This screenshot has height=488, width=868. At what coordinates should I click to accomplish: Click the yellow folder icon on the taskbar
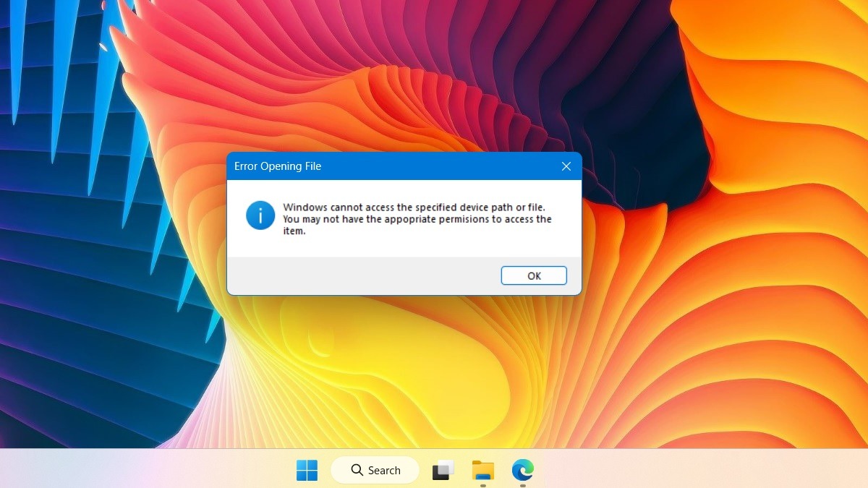click(482, 470)
